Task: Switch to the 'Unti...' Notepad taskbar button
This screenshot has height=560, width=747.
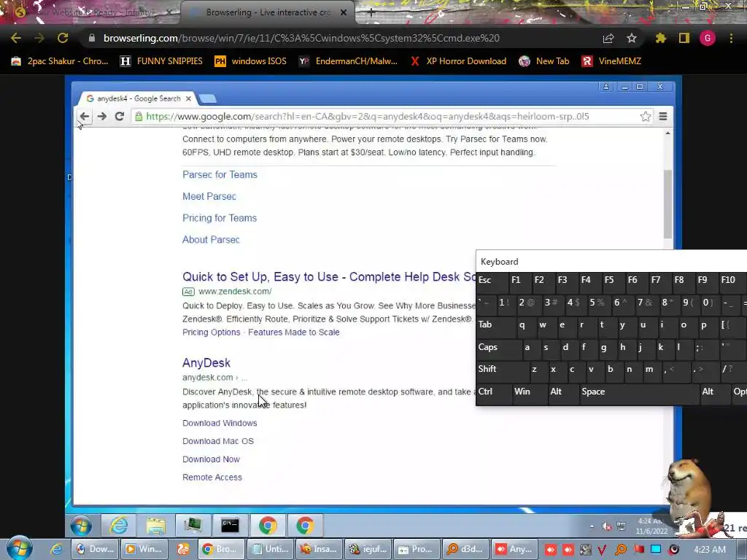Action: coord(271,549)
